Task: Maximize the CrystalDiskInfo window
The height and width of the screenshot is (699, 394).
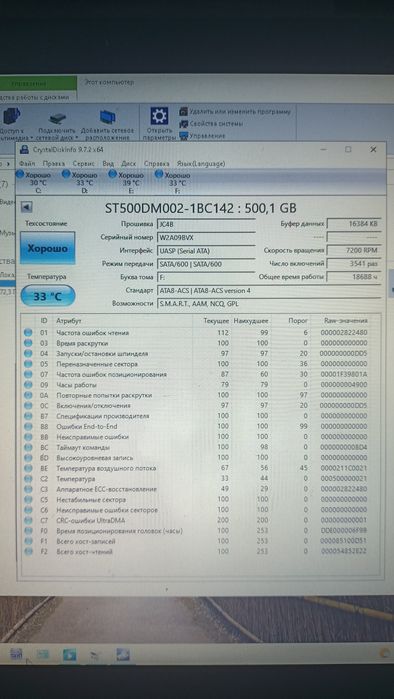Action: point(348,150)
